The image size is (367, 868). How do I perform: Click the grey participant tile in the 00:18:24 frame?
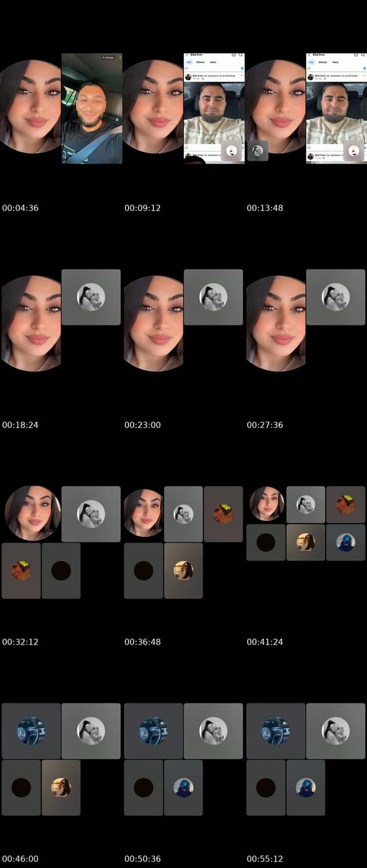(91, 297)
